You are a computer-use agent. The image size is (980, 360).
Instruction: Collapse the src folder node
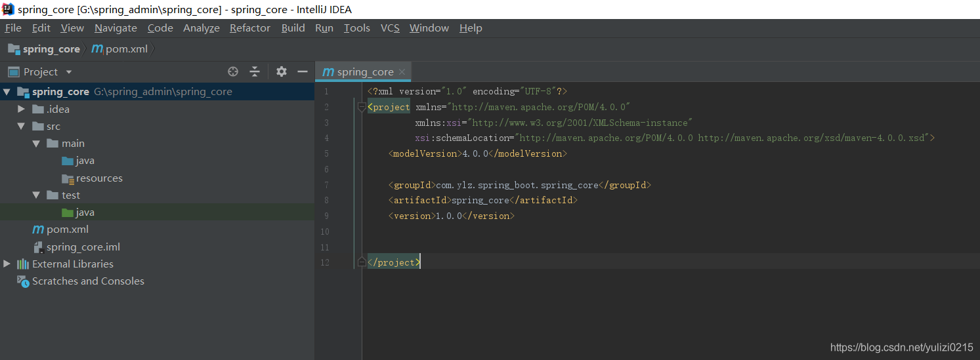(x=21, y=126)
